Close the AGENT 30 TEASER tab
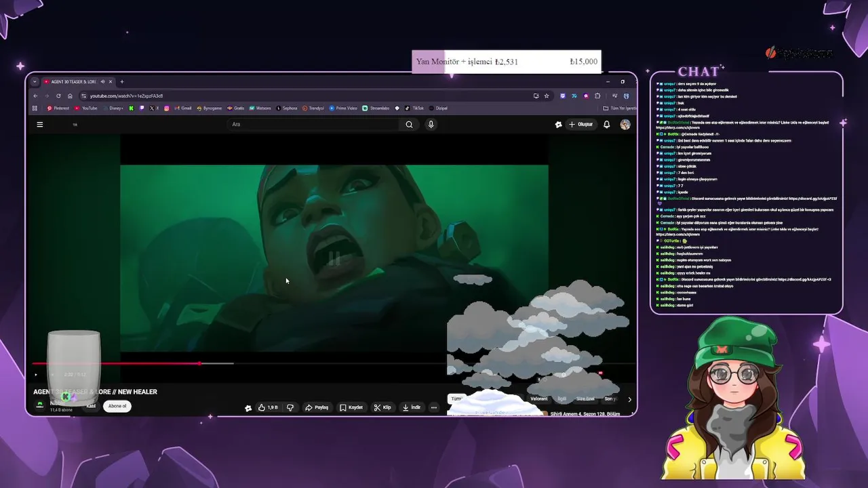 pos(111,82)
